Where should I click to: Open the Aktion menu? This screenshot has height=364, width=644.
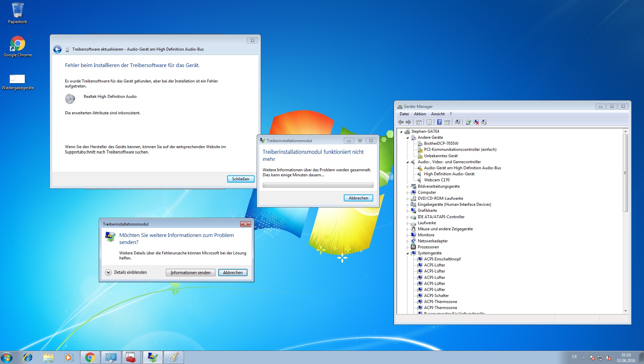pos(420,114)
